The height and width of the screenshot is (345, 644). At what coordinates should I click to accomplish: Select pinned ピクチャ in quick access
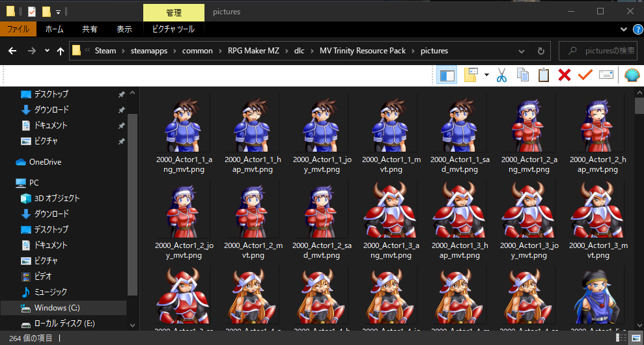point(46,141)
